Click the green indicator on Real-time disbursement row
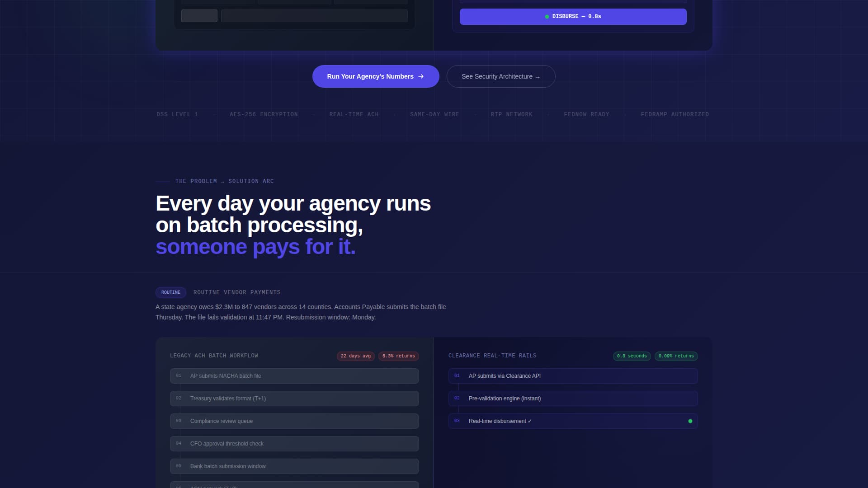This screenshot has width=868, height=488. pos(690,421)
